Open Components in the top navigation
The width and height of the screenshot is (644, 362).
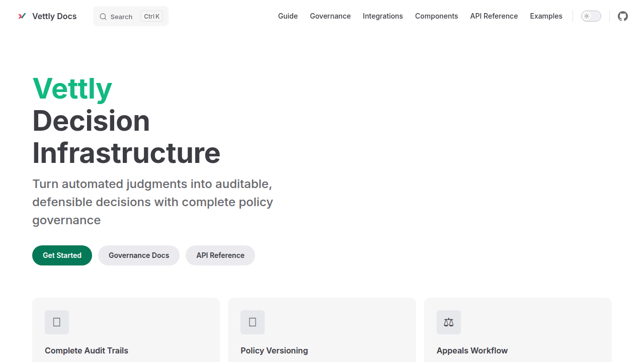[x=437, y=16]
